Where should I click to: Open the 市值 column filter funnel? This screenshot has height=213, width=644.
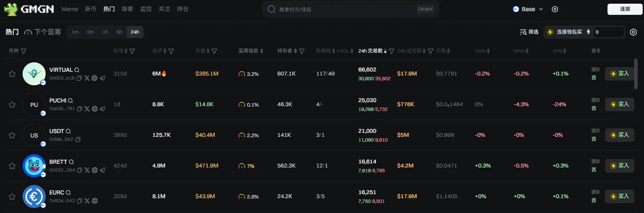214,51
